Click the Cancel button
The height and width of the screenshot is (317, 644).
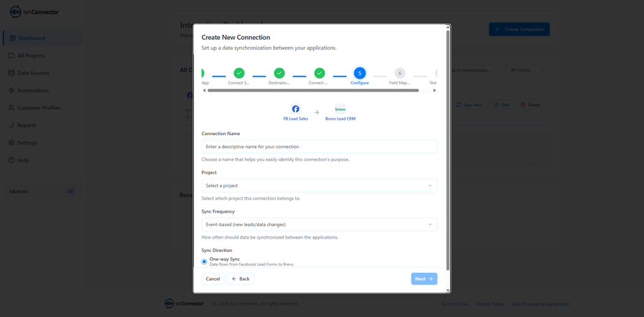pos(213,279)
